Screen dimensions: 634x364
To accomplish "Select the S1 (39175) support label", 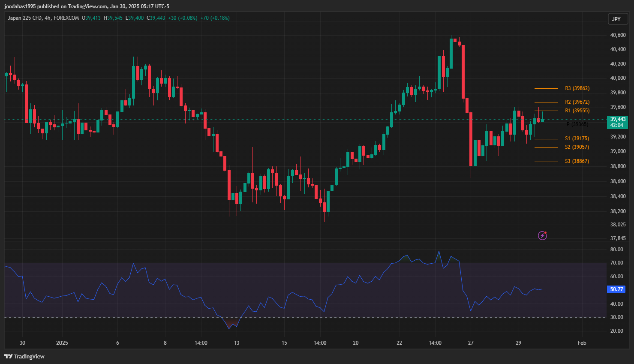I will 577,138.
